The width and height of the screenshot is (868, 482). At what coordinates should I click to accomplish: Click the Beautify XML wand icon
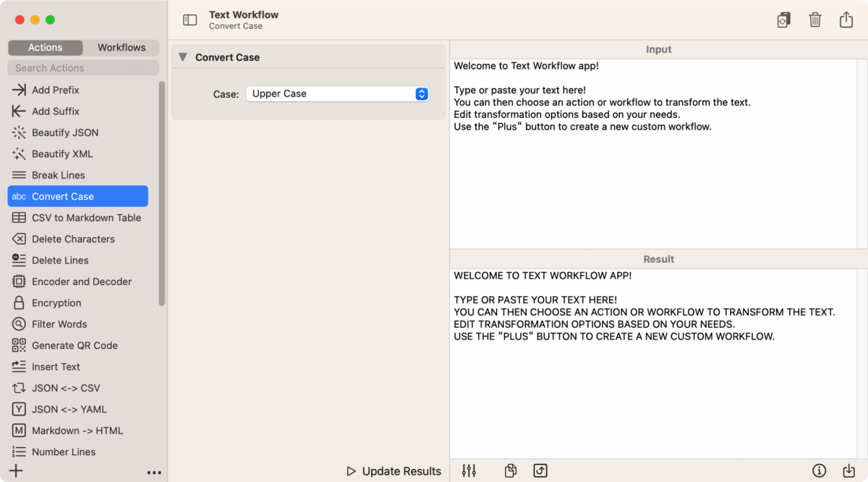coord(19,153)
